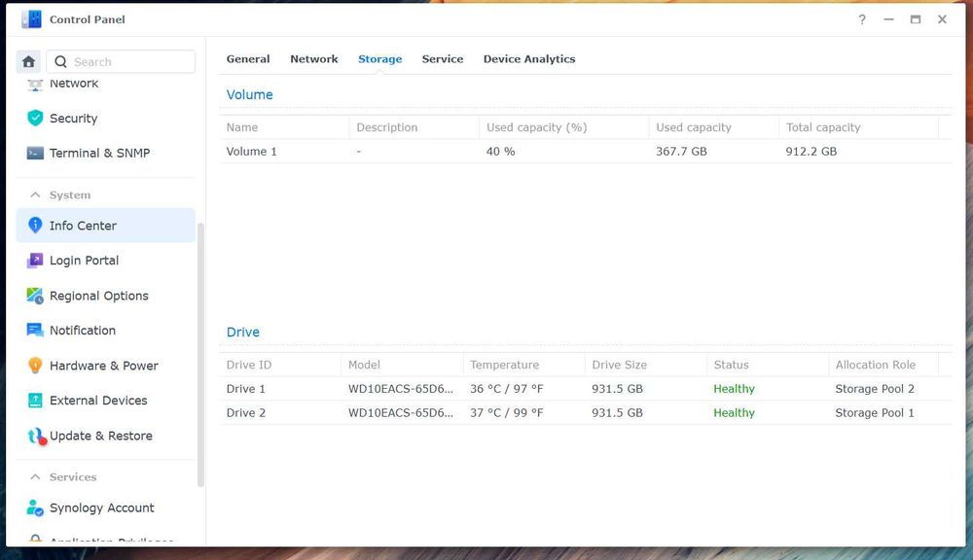Collapse the Services section

point(35,477)
